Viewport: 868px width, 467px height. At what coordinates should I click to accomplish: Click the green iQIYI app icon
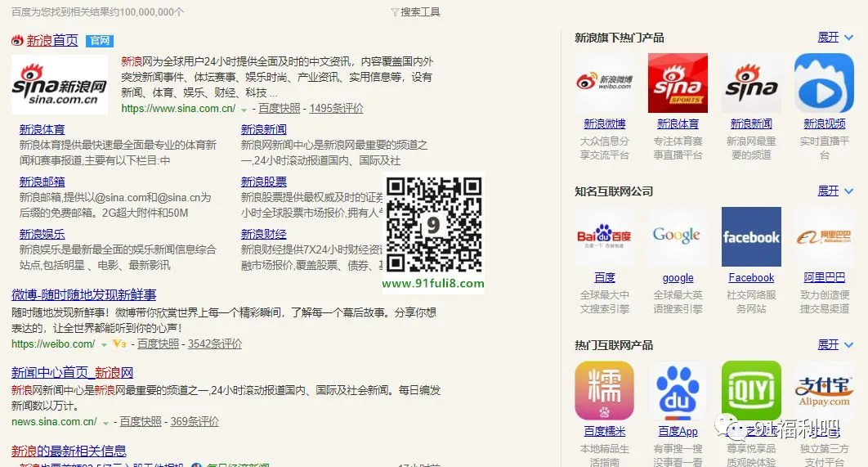tap(751, 391)
